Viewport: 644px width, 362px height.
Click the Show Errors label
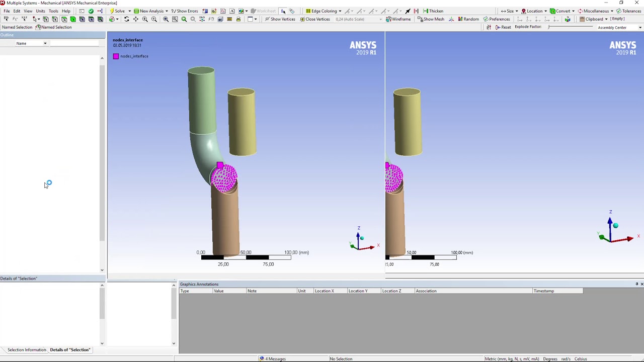point(187,11)
